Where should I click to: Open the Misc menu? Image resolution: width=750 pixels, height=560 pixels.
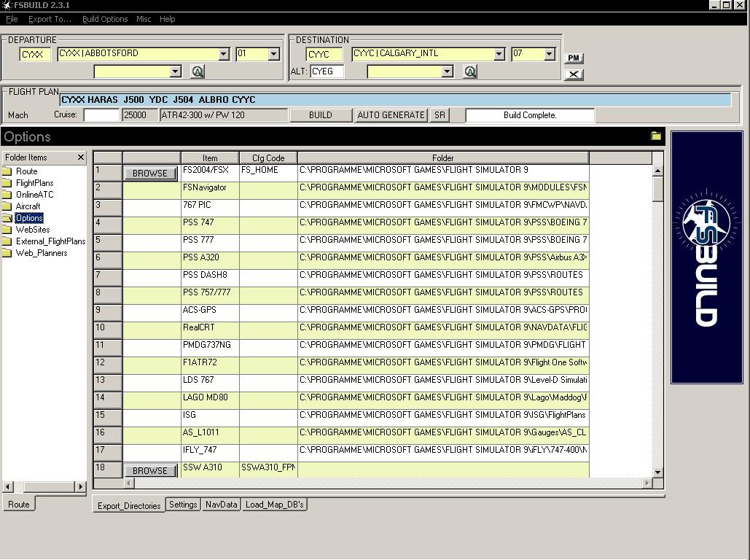tap(144, 19)
